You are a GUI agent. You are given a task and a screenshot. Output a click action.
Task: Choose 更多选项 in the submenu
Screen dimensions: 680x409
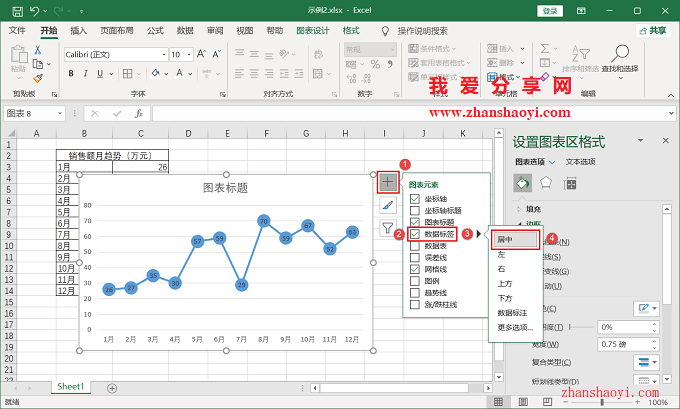(x=515, y=327)
